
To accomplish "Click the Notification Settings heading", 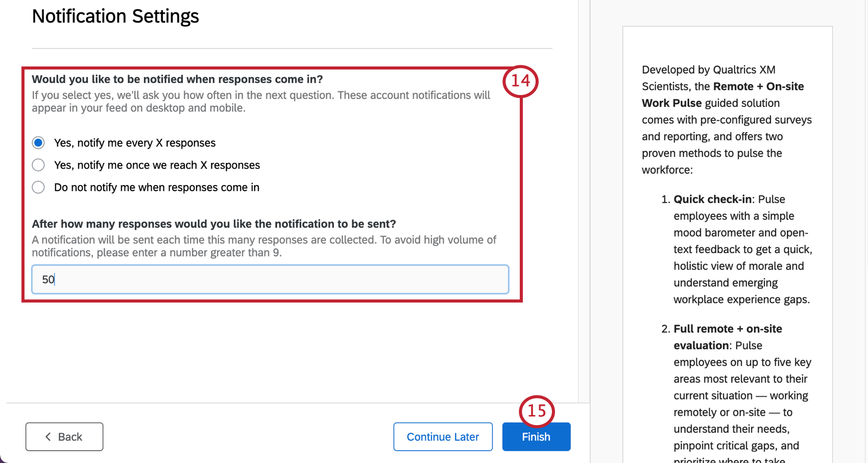I will click(x=115, y=16).
